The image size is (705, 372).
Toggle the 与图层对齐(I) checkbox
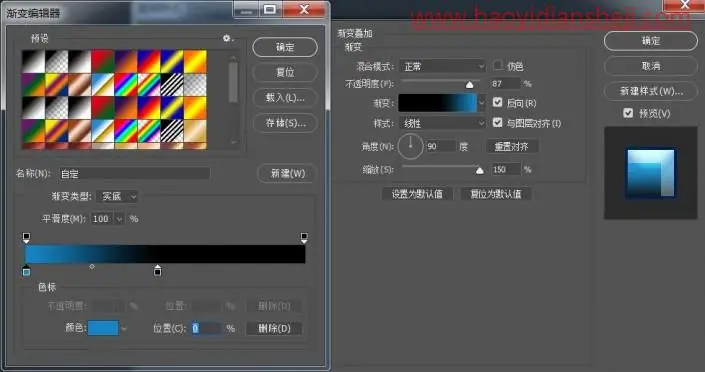[x=497, y=122]
